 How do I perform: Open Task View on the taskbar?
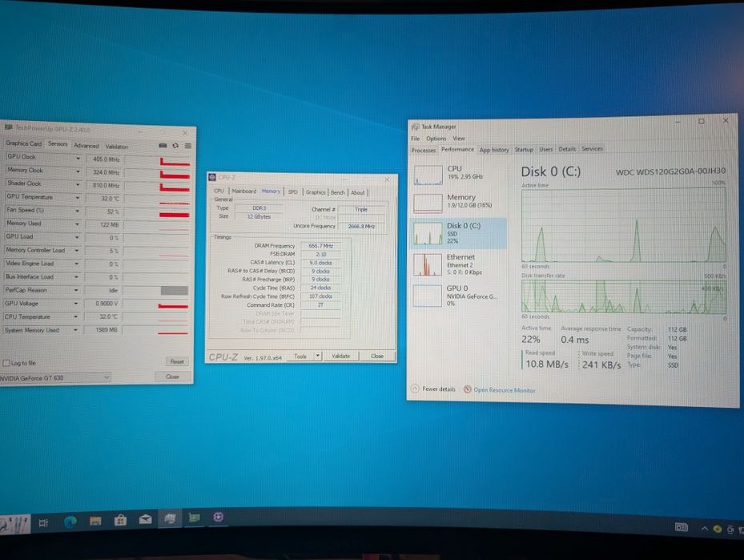43,523
